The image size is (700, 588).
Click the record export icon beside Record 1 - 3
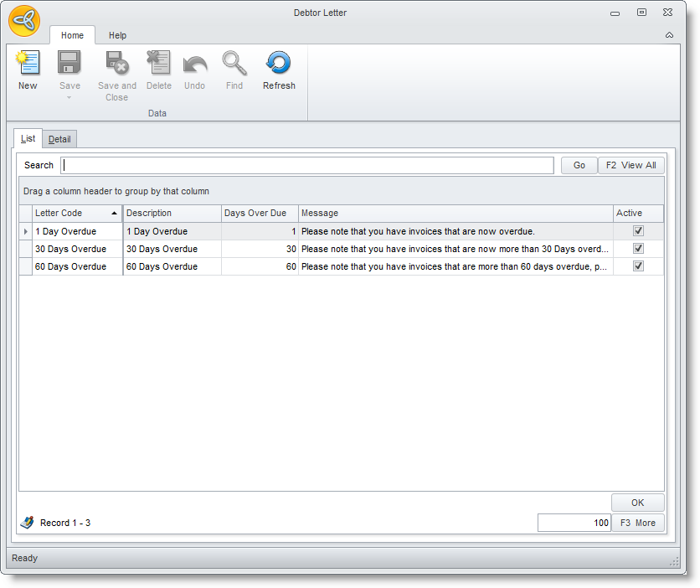28,523
